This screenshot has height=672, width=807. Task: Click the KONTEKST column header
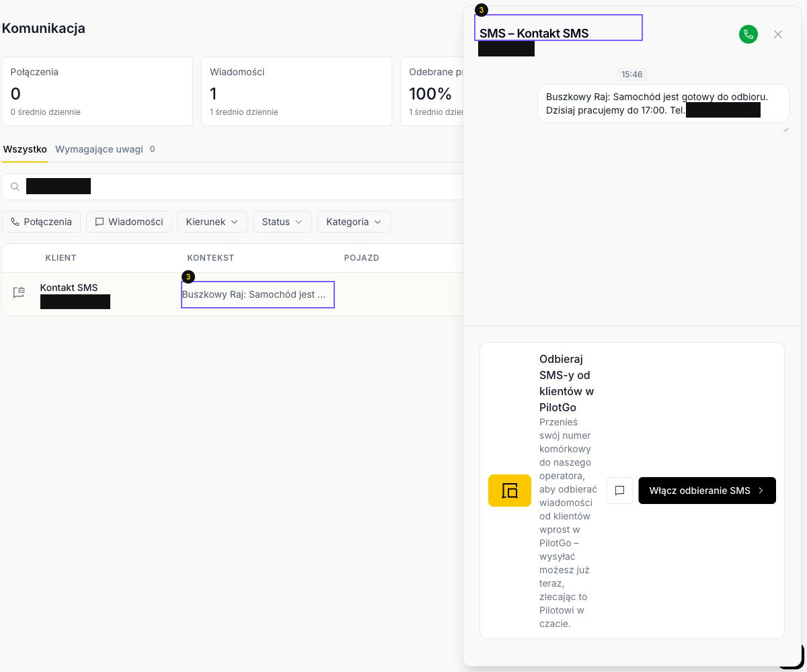coord(210,258)
